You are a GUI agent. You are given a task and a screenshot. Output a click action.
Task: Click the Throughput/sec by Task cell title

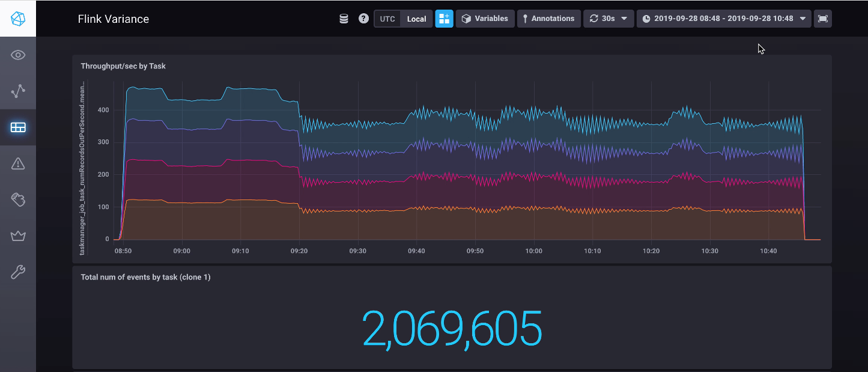pyautogui.click(x=123, y=66)
